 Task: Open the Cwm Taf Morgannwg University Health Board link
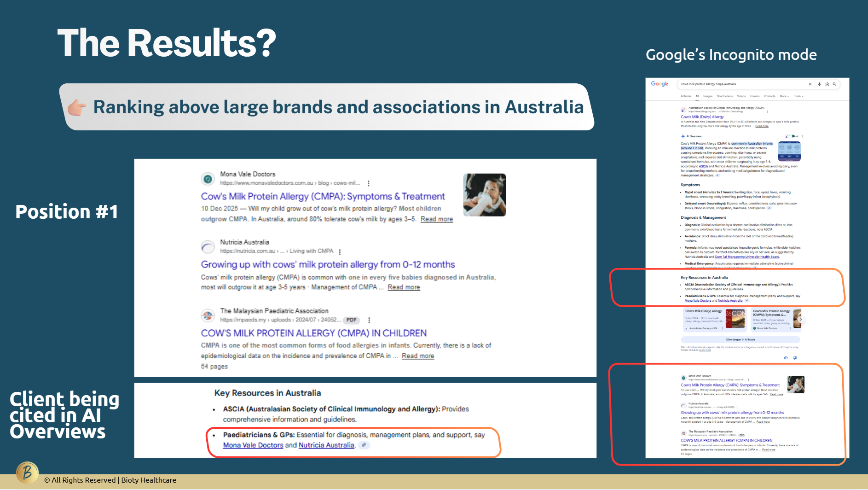747,257
